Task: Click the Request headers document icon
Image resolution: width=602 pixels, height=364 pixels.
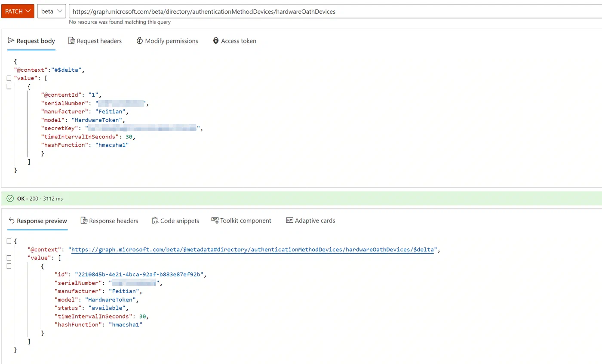Action: 72,41
